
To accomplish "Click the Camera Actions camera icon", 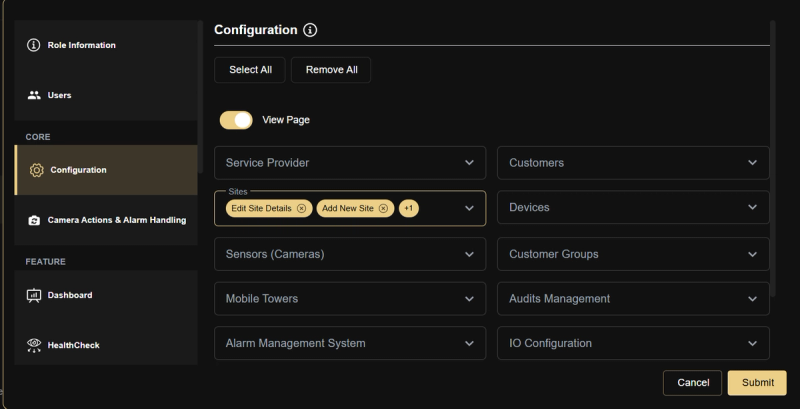I will coord(34,220).
